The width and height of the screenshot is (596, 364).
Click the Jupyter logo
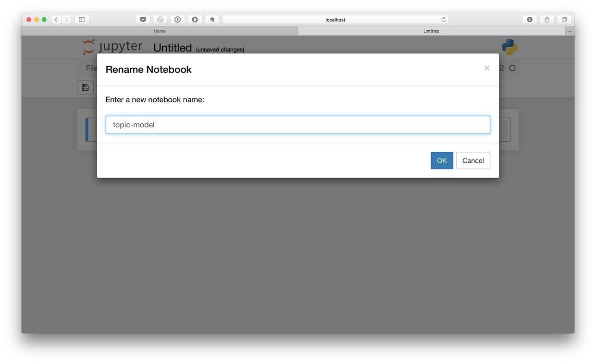coord(112,47)
